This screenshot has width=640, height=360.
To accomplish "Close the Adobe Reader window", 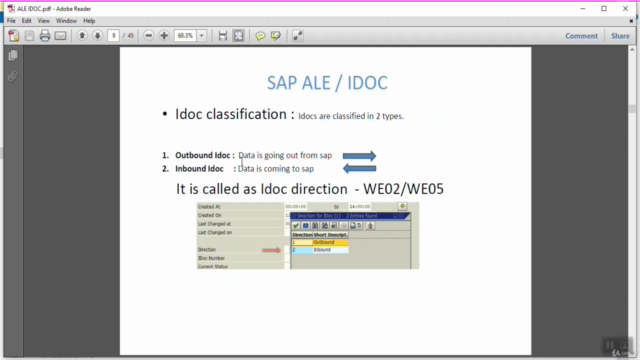I will tap(625, 9).
